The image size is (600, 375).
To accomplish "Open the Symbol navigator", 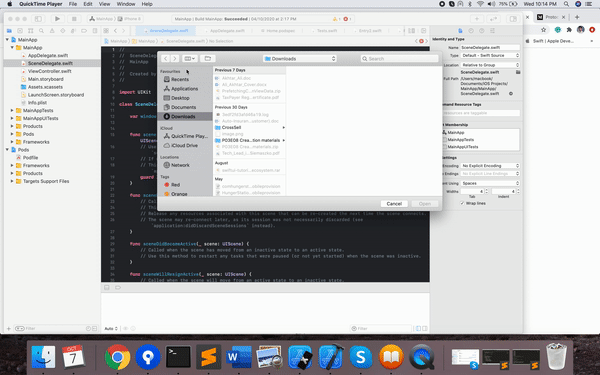I will pos(31,31).
